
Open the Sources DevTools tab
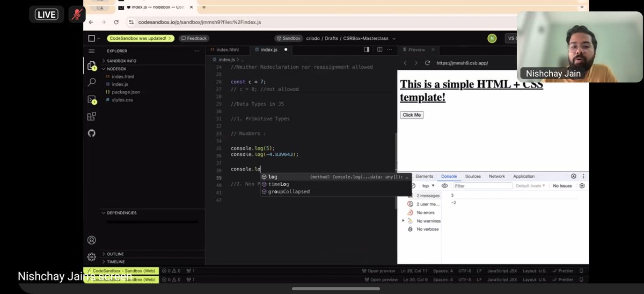click(473, 176)
